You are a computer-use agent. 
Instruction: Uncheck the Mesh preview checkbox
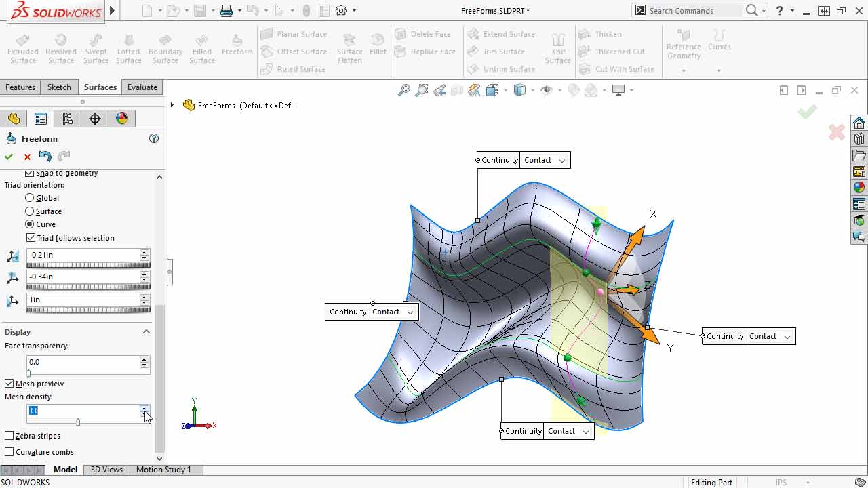(9, 384)
